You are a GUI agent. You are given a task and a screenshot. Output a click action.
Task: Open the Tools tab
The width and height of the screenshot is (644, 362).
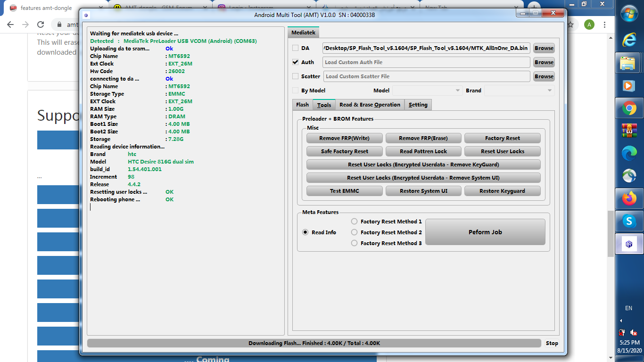click(324, 105)
